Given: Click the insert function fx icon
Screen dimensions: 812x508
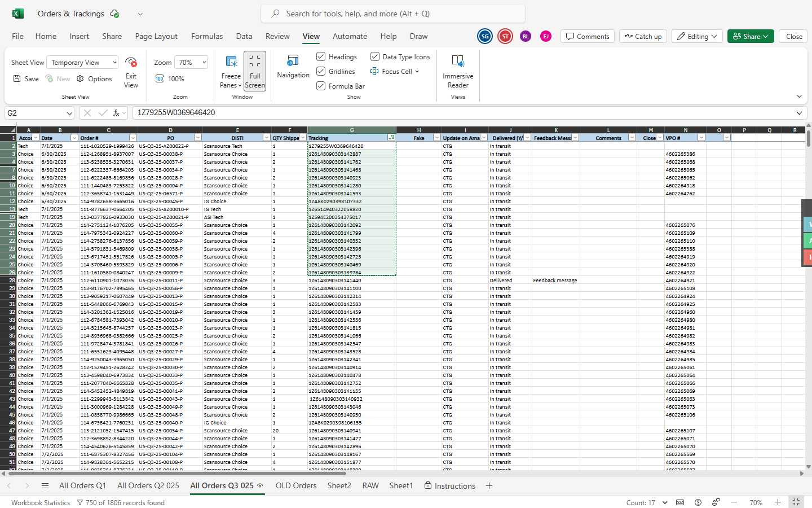Looking at the screenshot, I should tap(117, 113).
